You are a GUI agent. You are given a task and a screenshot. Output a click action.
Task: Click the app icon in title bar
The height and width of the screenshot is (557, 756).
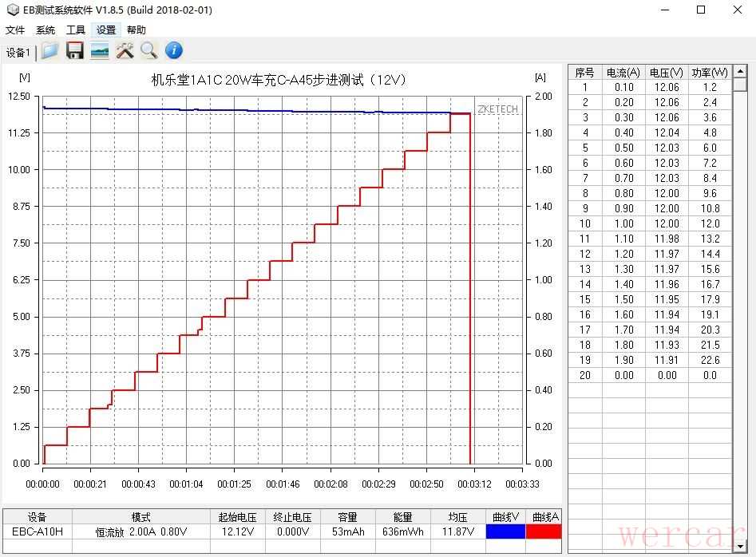pos(12,10)
